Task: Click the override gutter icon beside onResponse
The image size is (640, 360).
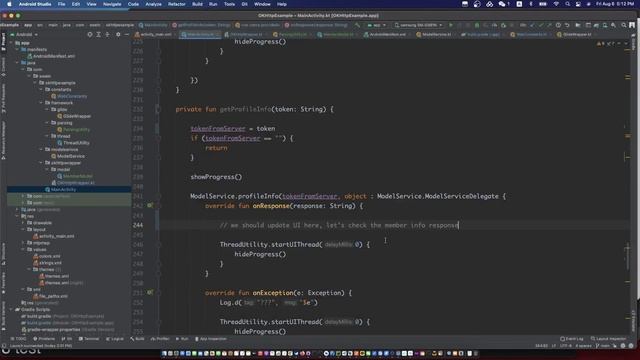Action: 150,206
